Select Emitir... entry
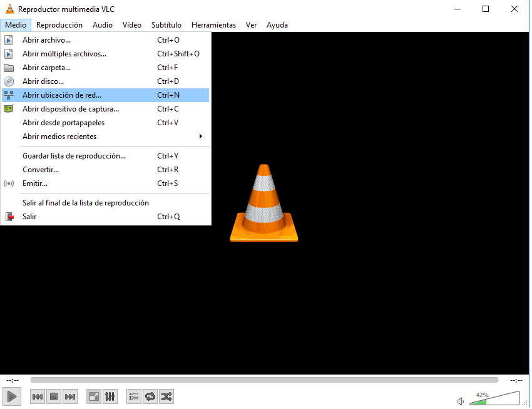This screenshot has width=532, height=409. [x=106, y=184]
